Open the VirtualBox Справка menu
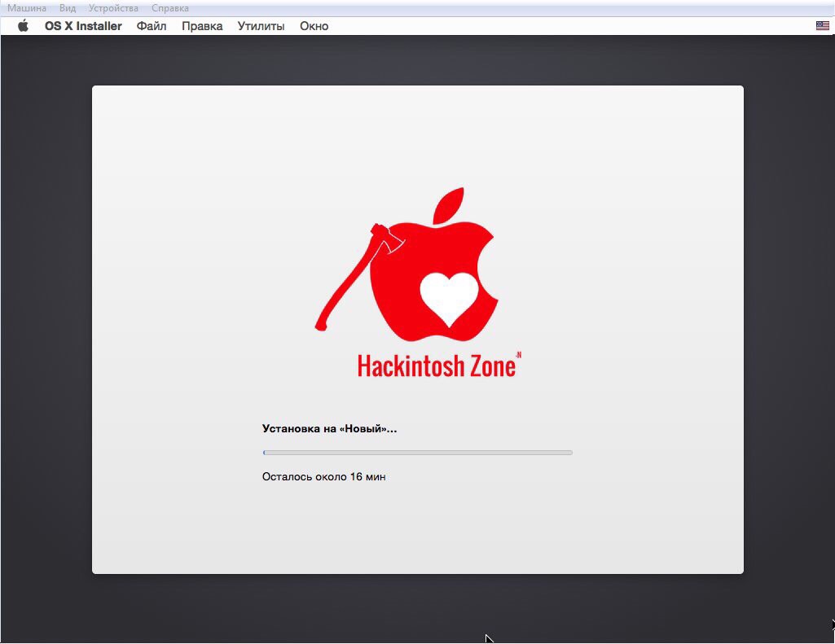Screen dimensions: 835x644 pyautogui.click(x=170, y=8)
